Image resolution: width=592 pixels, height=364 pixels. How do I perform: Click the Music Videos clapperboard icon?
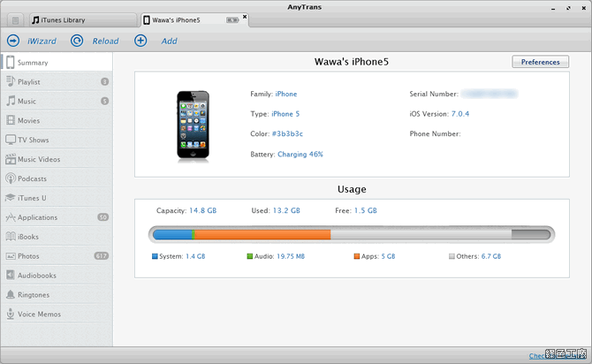(x=11, y=159)
